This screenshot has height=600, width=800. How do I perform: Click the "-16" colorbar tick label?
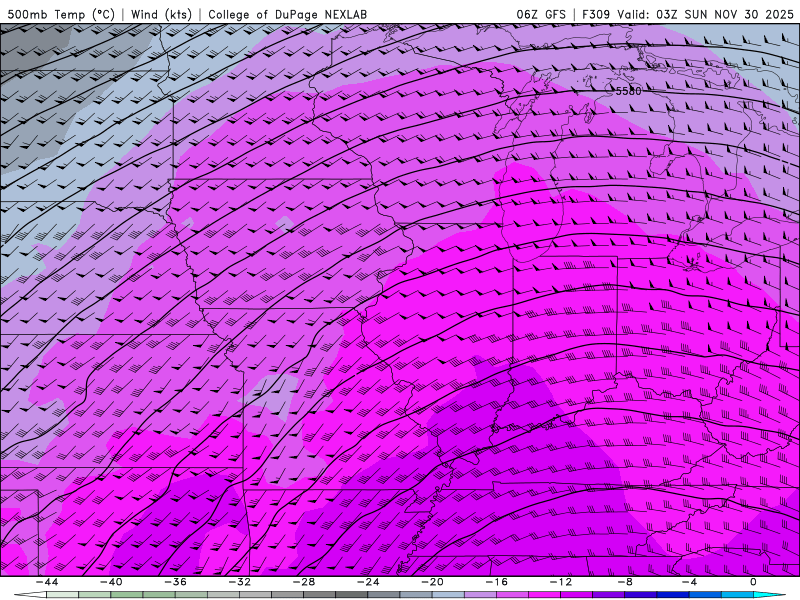pyautogui.click(x=497, y=582)
